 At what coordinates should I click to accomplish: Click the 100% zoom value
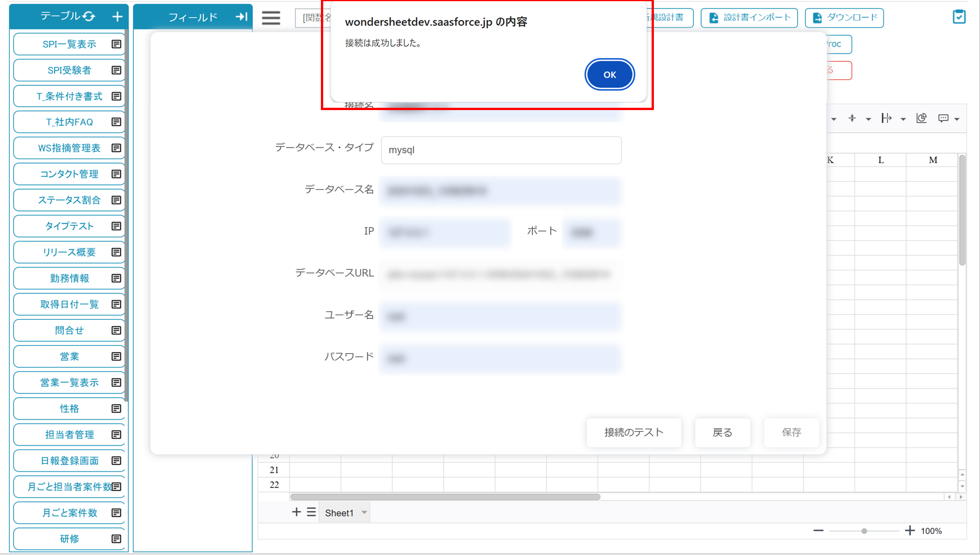[x=931, y=531]
